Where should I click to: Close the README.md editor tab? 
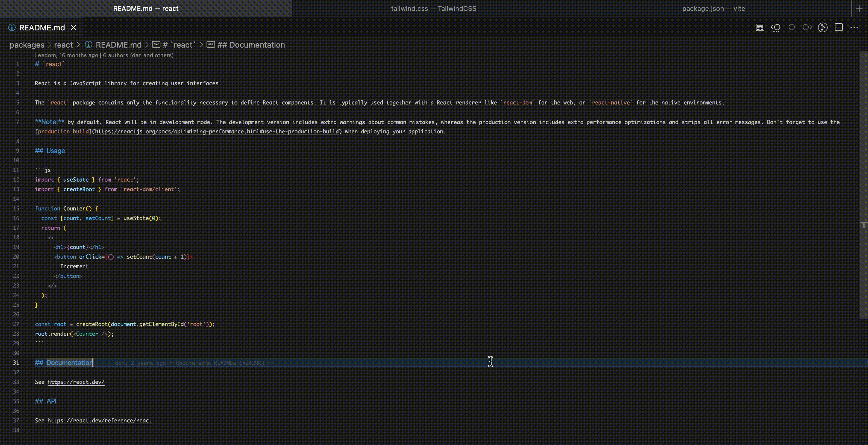(74, 28)
